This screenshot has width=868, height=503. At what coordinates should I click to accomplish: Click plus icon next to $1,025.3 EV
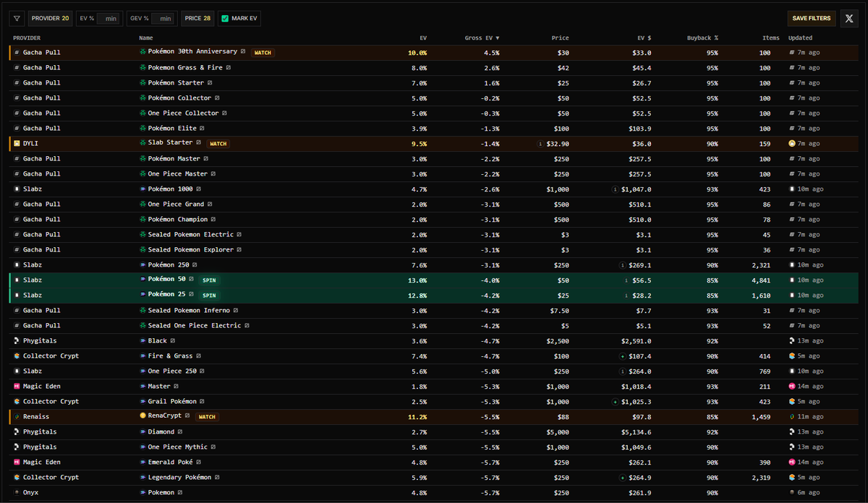click(x=615, y=401)
